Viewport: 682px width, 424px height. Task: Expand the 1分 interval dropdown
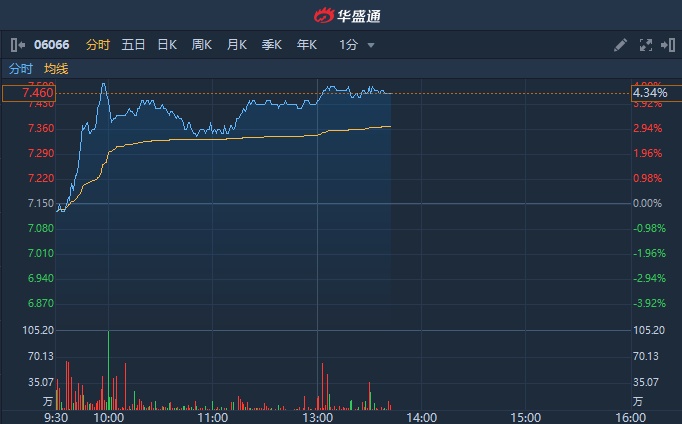pos(357,45)
